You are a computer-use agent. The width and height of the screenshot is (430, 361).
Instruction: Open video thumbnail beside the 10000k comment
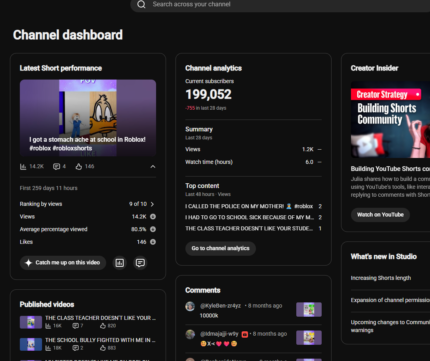(x=309, y=309)
